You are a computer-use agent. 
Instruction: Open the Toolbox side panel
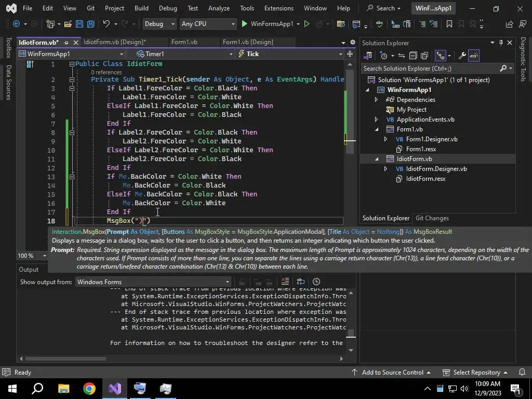9,48
